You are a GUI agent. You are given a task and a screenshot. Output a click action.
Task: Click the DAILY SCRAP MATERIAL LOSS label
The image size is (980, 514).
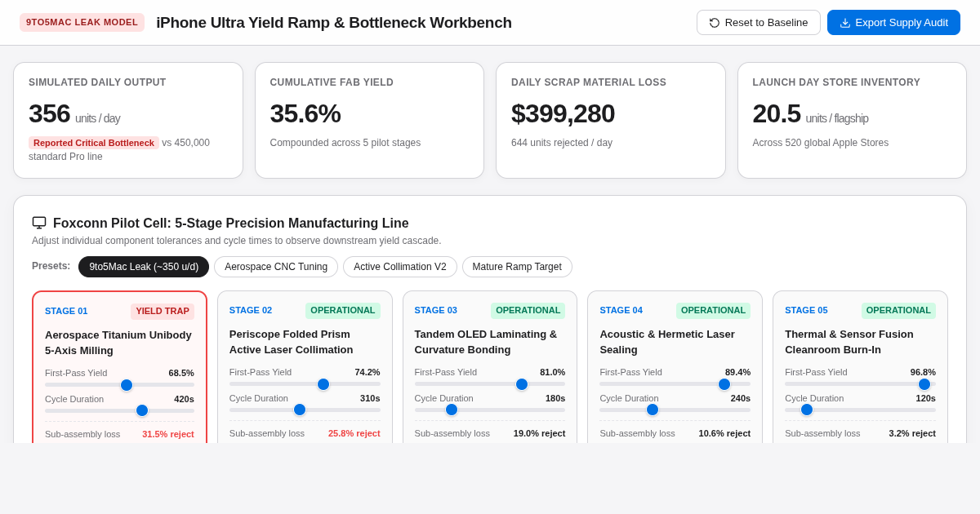(x=589, y=82)
